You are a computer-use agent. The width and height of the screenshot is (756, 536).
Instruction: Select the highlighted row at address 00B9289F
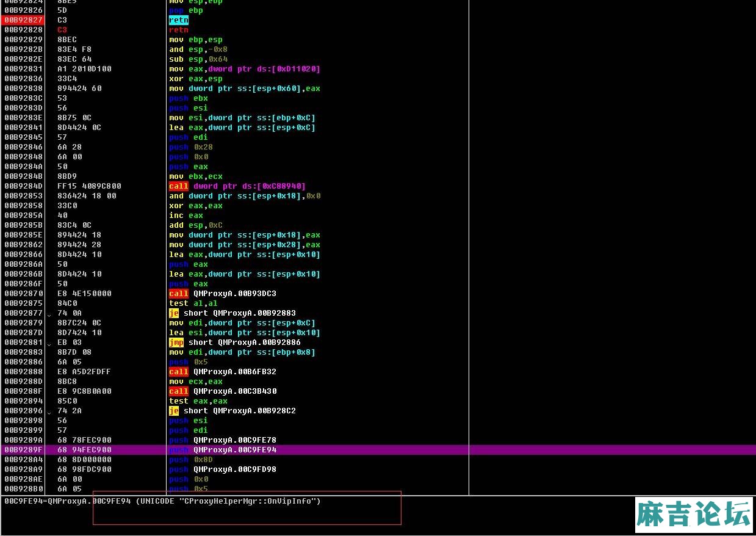[x=378, y=450]
